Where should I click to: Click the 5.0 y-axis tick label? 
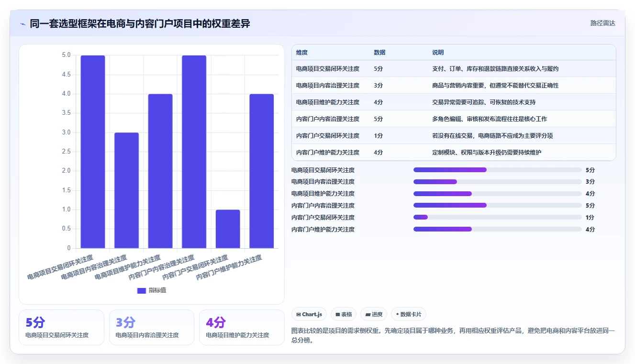pos(66,55)
